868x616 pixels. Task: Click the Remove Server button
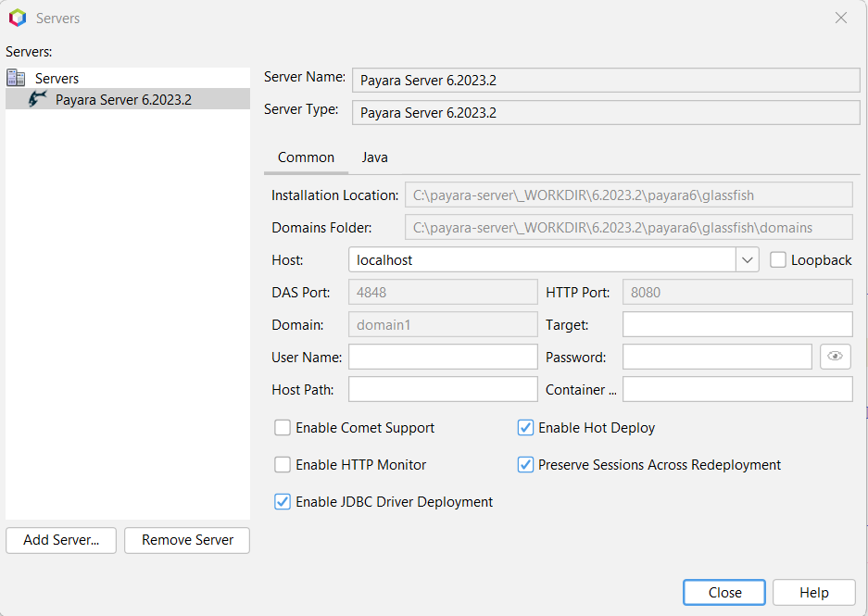click(x=187, y=540)
